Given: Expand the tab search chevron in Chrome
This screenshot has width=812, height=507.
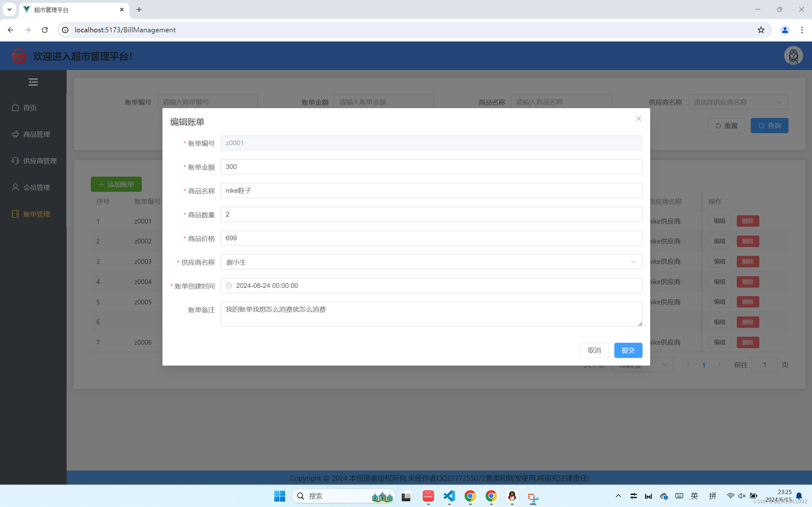Looking at the screenshot, I should click(10, 10).
